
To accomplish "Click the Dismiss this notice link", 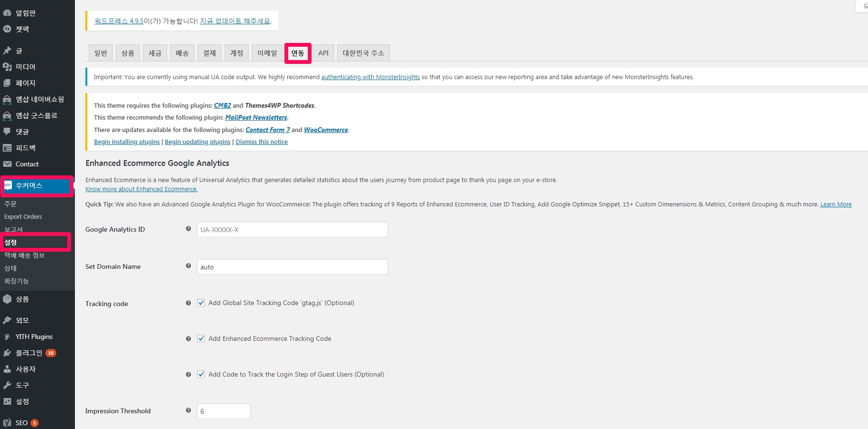I will 261,142.
